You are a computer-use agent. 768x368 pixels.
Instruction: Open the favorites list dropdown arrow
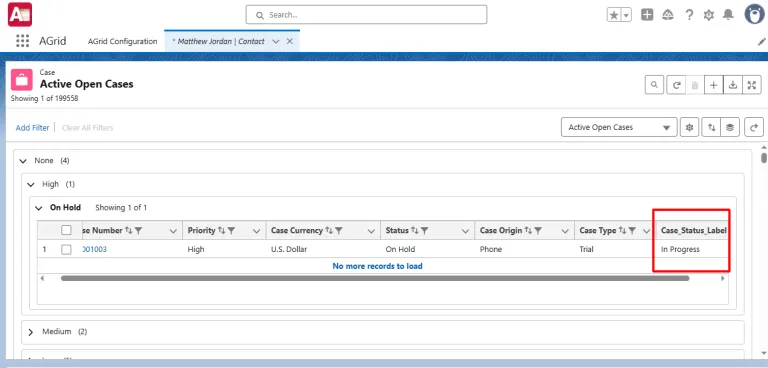tap(626, 15)
